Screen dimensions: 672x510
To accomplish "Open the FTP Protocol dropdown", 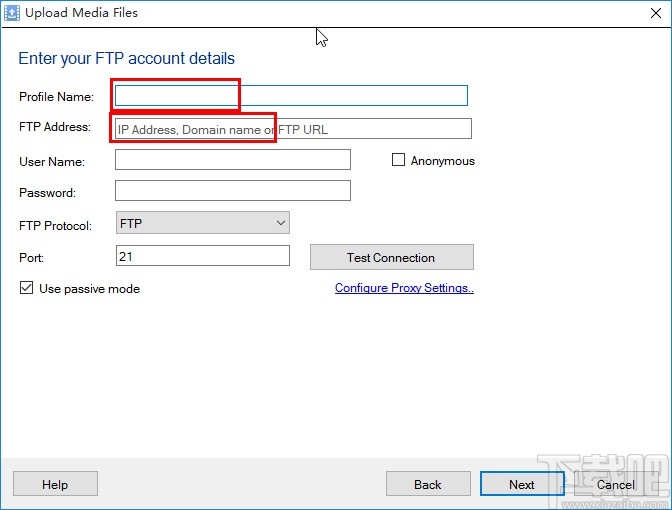I will [x=203, y=224].
